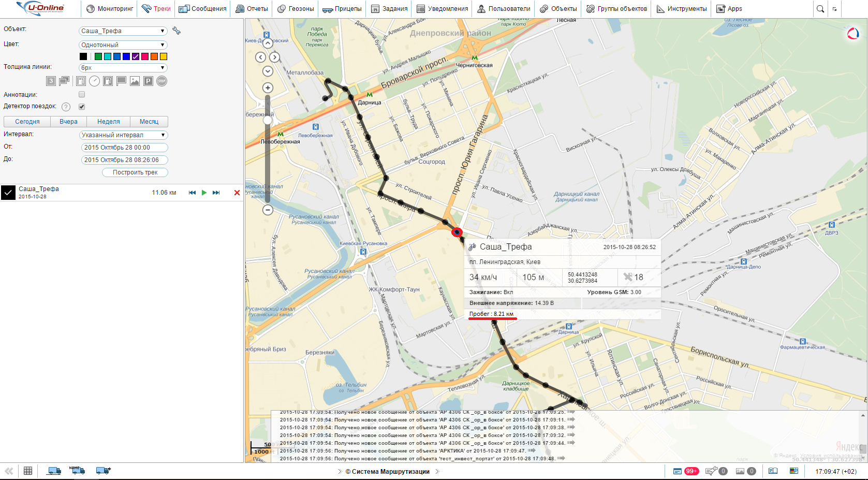Open the Объект dropdown Саша_Трефа

(x=123, y=31)
